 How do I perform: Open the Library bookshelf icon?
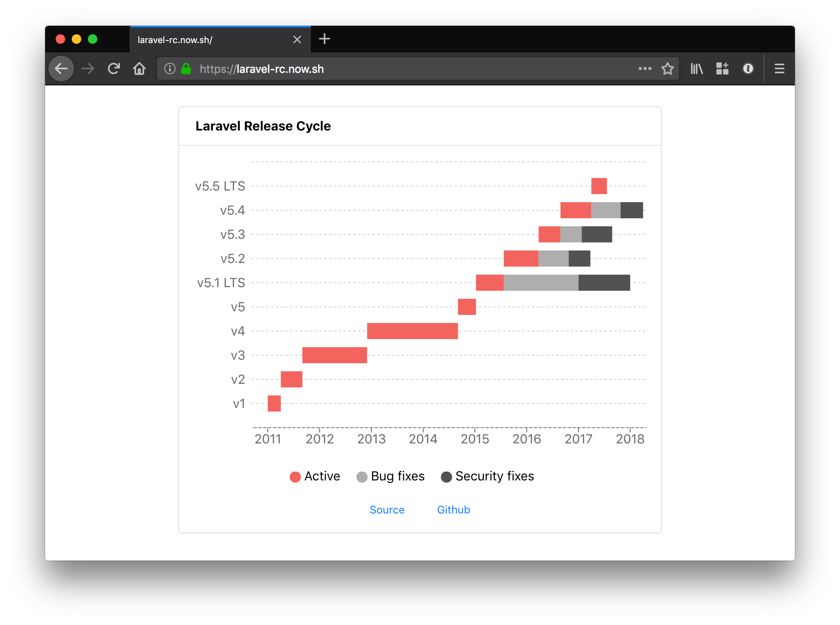pos(697,69)
